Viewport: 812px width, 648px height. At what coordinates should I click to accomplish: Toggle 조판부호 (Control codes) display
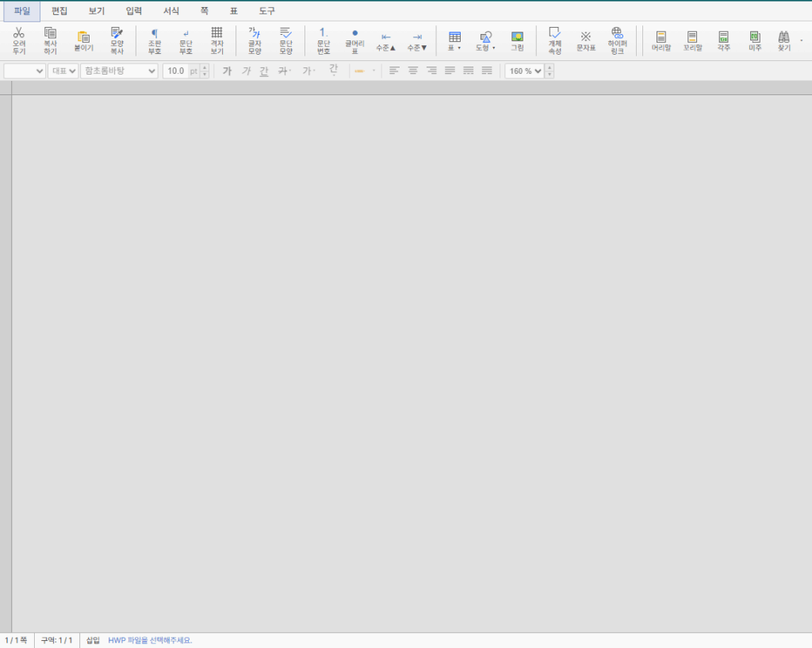(x=155, y=40)
